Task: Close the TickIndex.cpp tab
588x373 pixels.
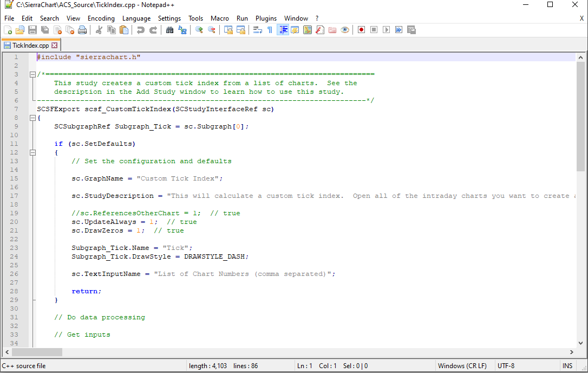Action: (54, 46)
